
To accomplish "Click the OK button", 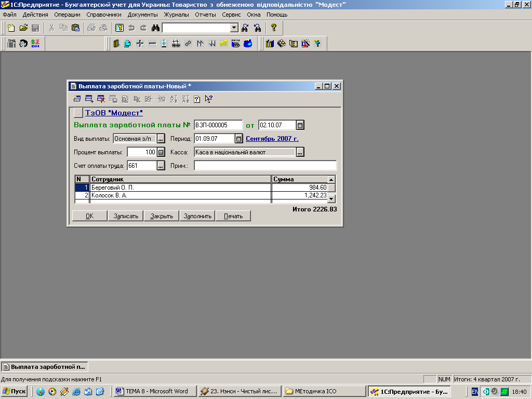I will (89, 216).
